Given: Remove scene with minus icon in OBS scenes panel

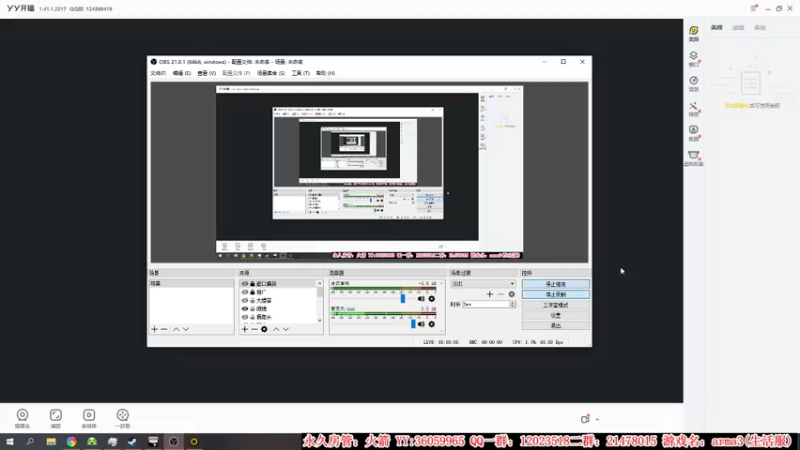Looking at the screenshot, I should tap(164, 329).
